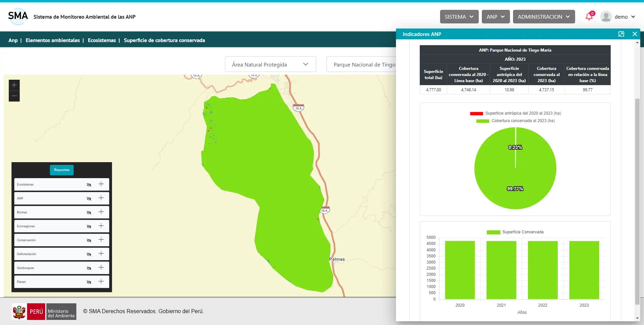644x325 pixels.
Task: Zoom out on the map
Action: pyautogui.click(x=14, y=96)
